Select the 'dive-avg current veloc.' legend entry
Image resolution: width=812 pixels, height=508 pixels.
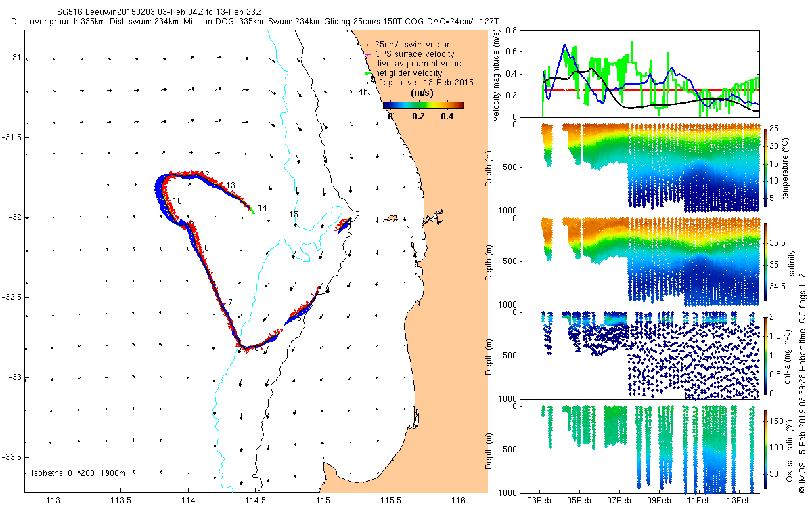[413, 64]
